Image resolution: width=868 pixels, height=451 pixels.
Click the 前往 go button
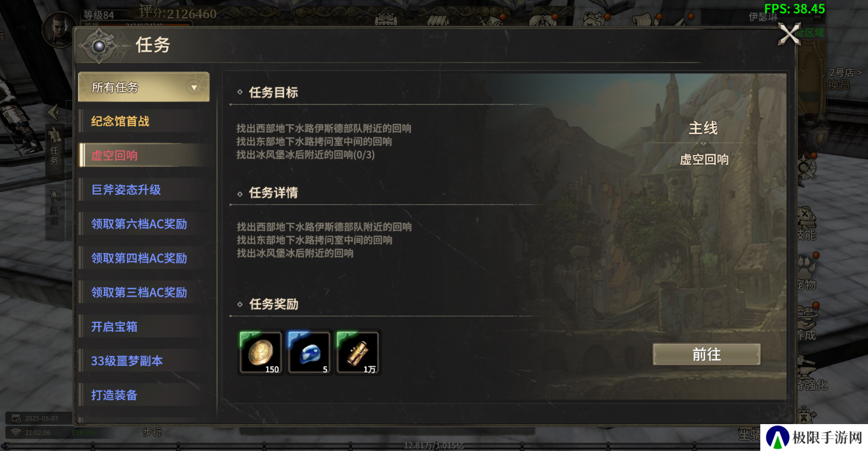coord(706,354)
